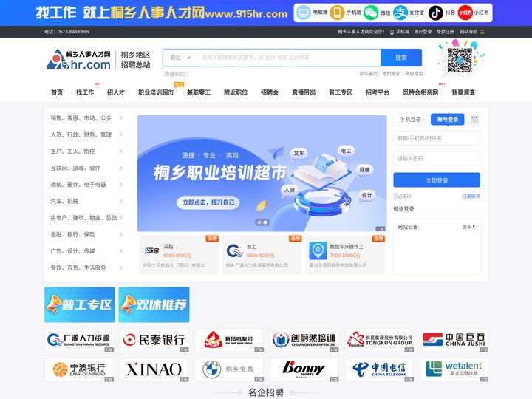Image resolution: width=532 pixels, height=399 pixels.
Task: Open the 民泰银行 company logo
Action: point(154,340)
